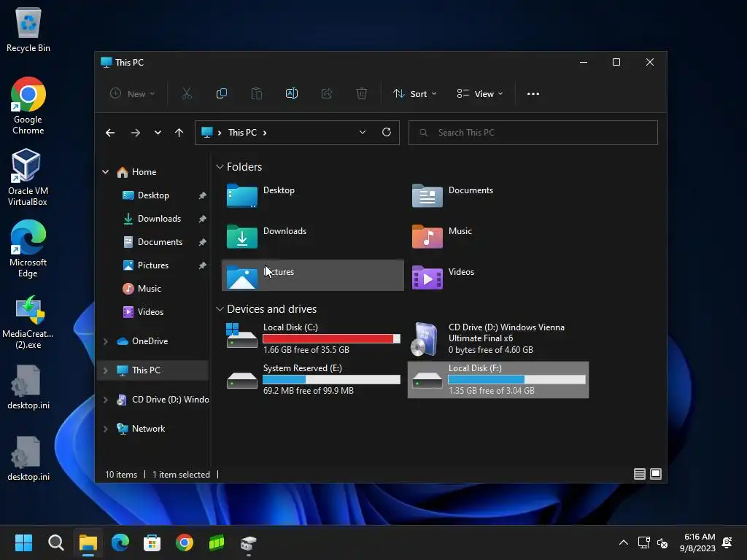Select the Pictures folder in Folders
Viewport: 747px width, 560px height.
(312, 275)
